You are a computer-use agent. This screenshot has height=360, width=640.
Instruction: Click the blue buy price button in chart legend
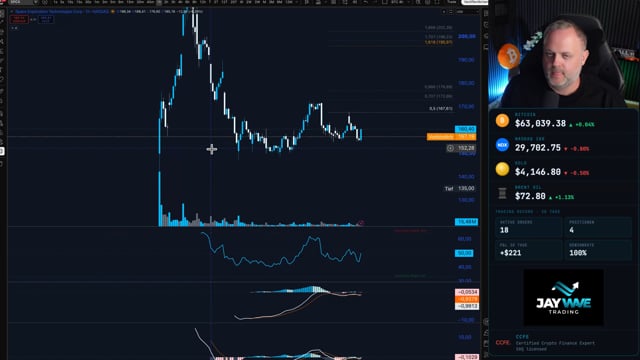pyautogui.click(x=46, y=19)
